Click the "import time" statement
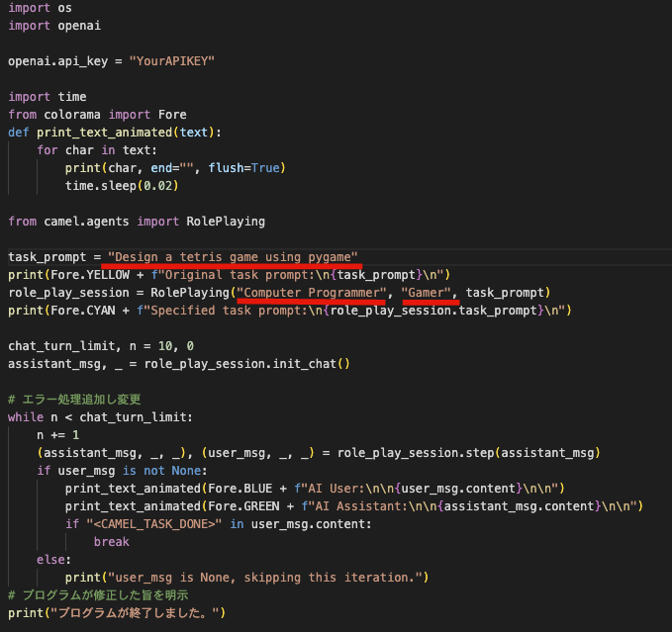Viewport: 672px width, 632px height. point(48,97)
